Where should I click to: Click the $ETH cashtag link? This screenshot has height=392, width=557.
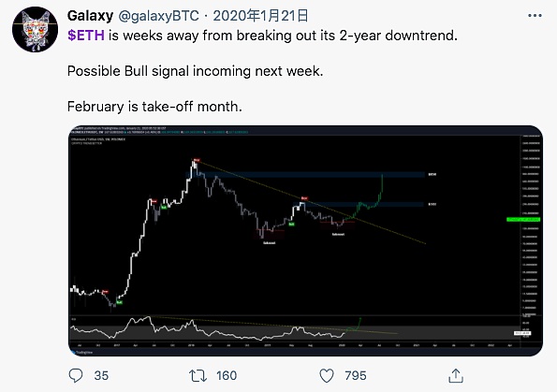[x=86, y=36]
